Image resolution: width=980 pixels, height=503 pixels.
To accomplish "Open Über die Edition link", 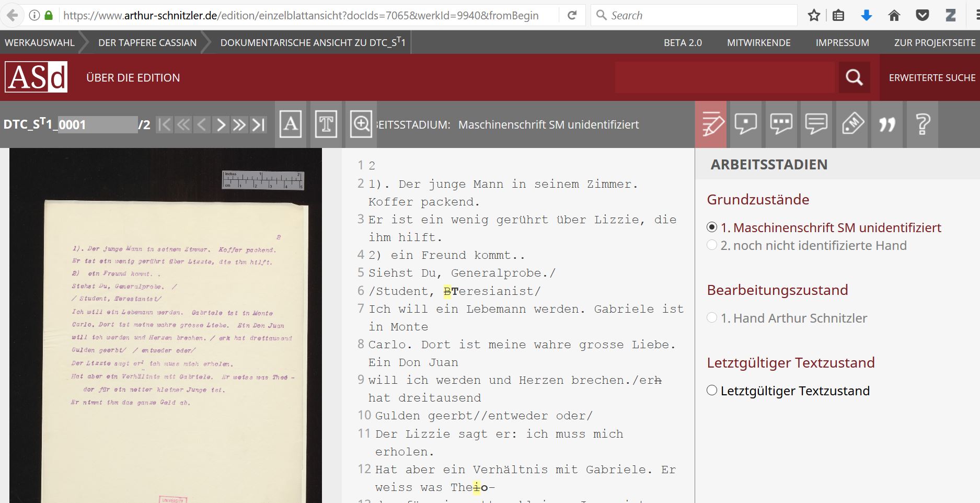I will click(x=133, y=77).
